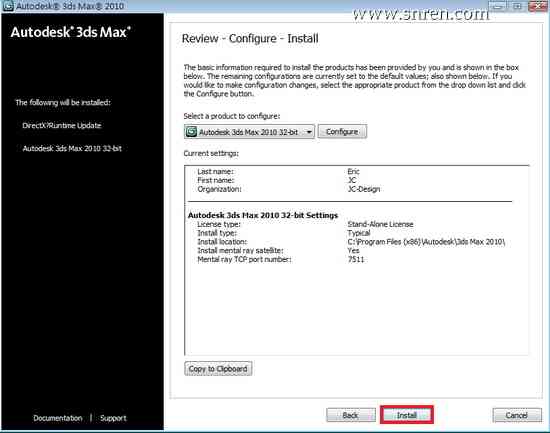This screenshot has width=550, height=433.
Task: Click the Review - Configure - Install heading
Action: click(x=250, y=39)
